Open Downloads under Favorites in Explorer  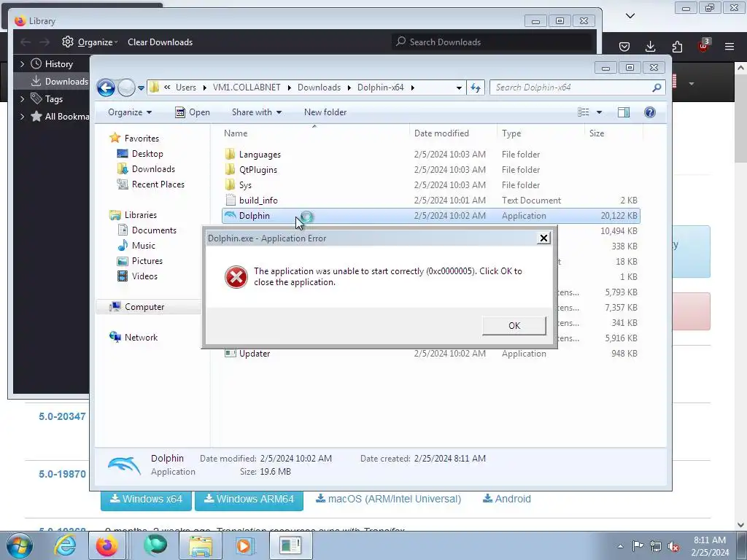153,169
